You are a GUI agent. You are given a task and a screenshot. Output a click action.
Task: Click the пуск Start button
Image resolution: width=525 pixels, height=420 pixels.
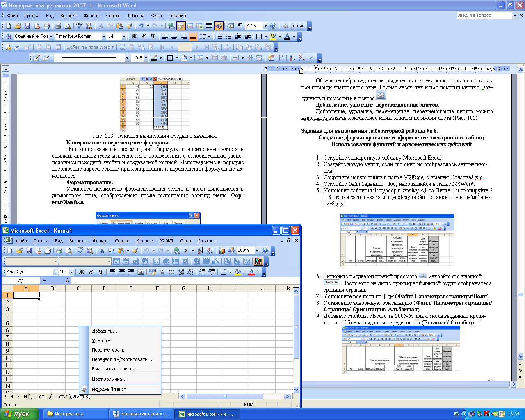click(x=19, y=414)
